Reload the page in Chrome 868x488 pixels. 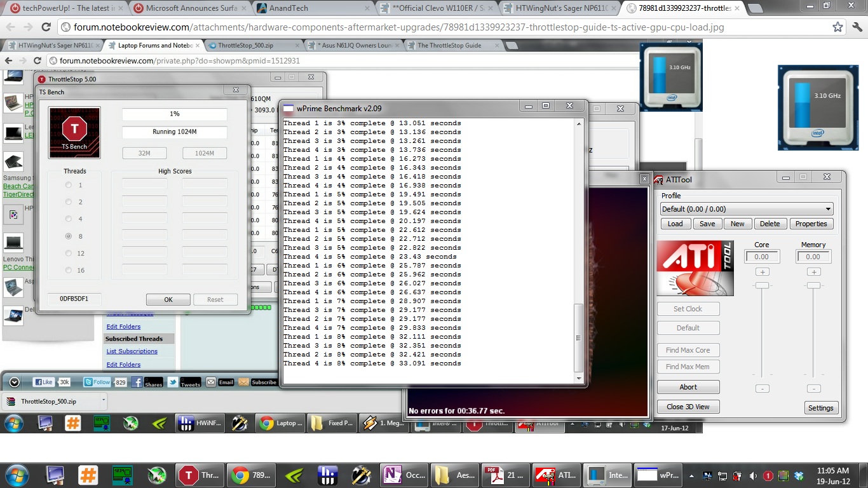tap(46, 27)
